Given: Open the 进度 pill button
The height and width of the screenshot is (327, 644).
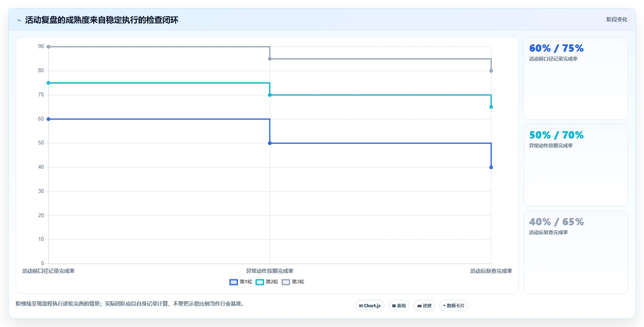Looking at the screenshot, I should (x=424, y=306).
